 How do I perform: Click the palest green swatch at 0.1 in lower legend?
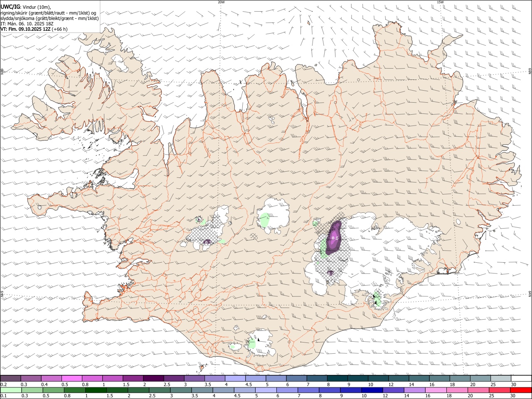click(11, 390)
